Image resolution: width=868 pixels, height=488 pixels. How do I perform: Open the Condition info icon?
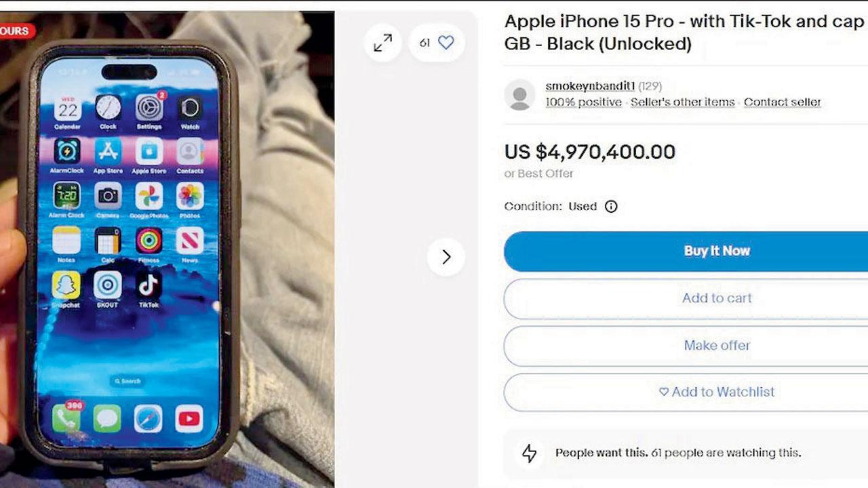point(611,207)
